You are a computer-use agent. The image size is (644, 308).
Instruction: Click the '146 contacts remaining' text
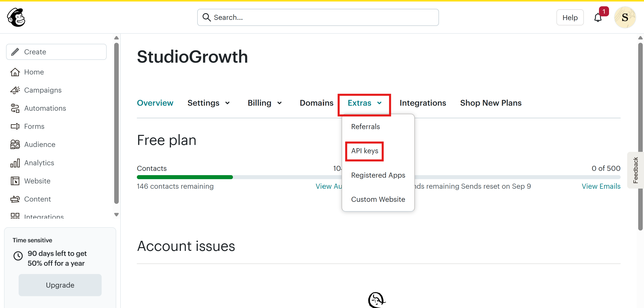click(175, 186)
